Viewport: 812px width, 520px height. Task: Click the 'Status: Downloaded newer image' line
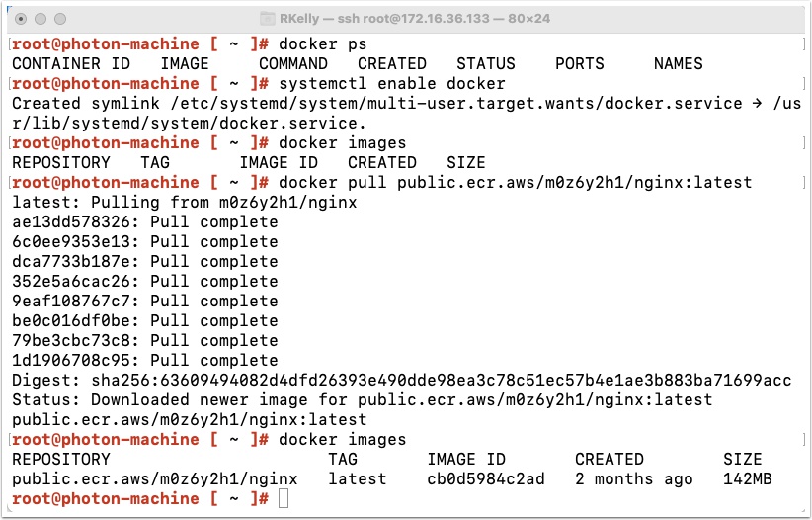(x=363, y=399)
